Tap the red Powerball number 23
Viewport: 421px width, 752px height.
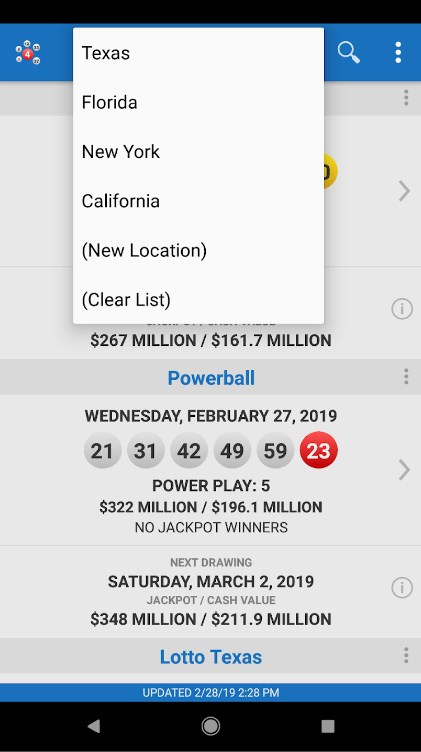tap(318, 451)
